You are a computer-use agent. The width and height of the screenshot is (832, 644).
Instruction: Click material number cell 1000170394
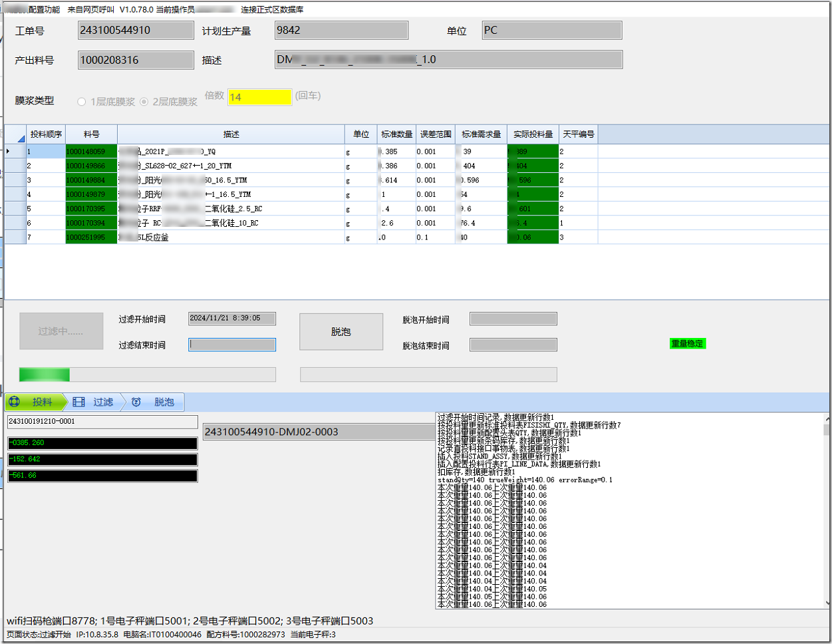pyautogui.click(x=91, y=223)
